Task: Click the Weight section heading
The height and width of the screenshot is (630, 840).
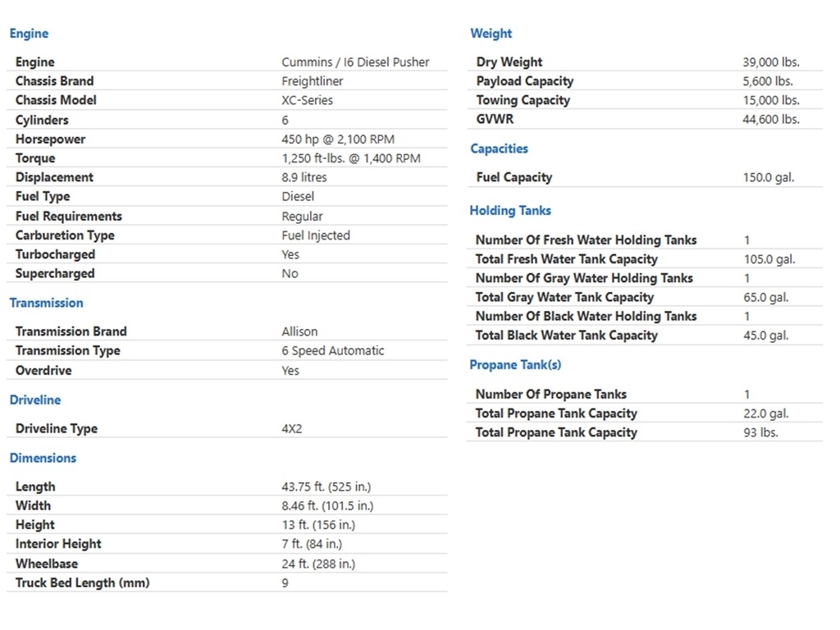Action: 491,33
